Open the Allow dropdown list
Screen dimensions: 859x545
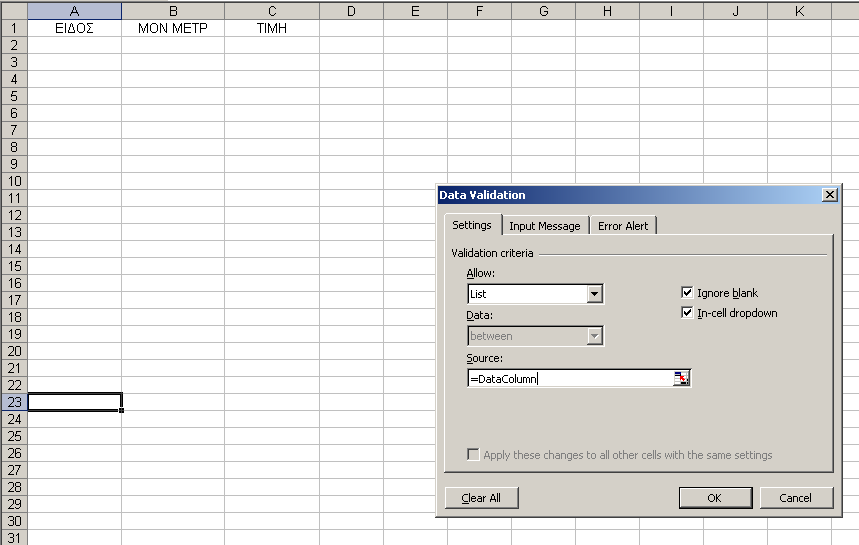point(595,294)
